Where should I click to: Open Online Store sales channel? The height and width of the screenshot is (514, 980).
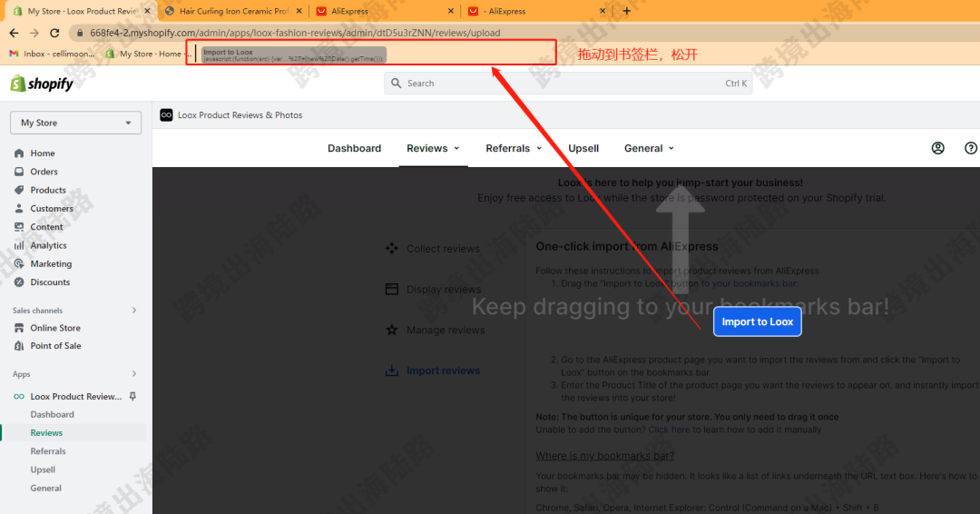click(x=55, y=328)
